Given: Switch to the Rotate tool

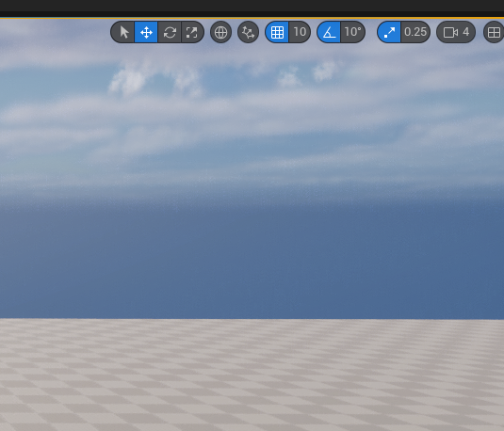Looking at the screenshot, I should pos(170,32).
